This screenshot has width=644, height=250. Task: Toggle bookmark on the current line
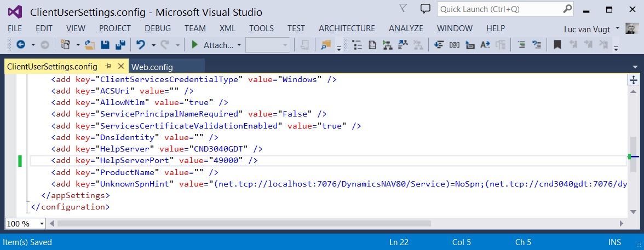pyautogui.click(x=557, y=45)
